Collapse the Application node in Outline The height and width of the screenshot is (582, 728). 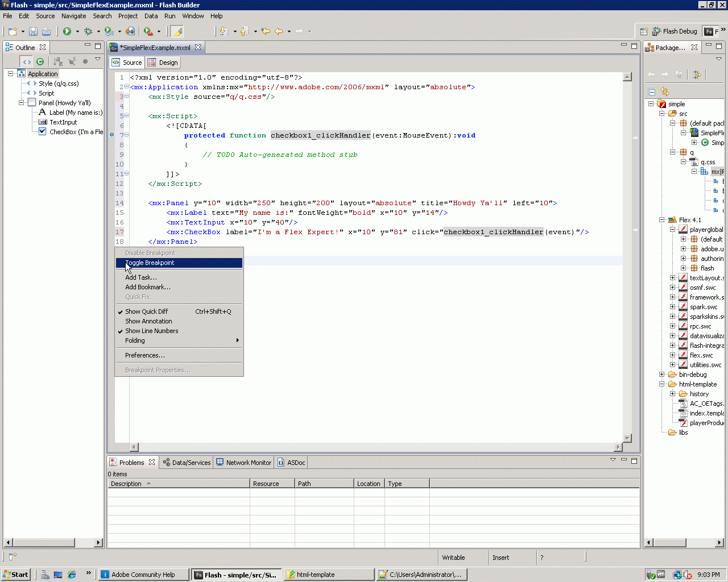(10, 74)
